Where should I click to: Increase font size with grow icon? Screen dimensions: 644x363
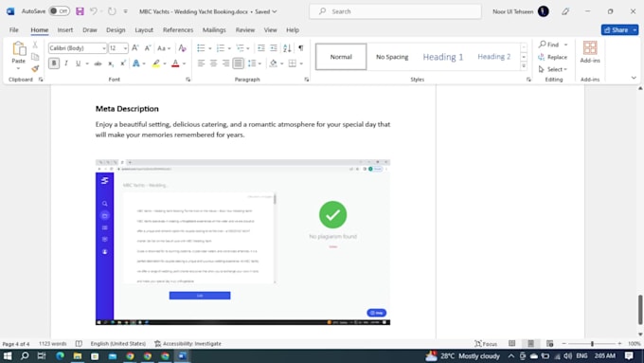pos(135,48)
